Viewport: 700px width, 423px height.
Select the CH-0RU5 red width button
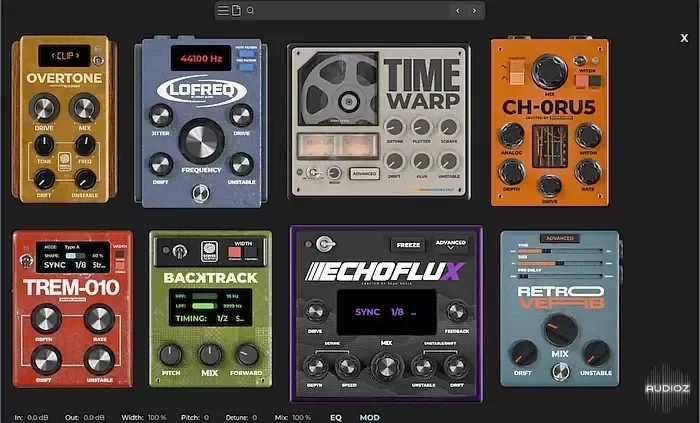pos(581,81)
